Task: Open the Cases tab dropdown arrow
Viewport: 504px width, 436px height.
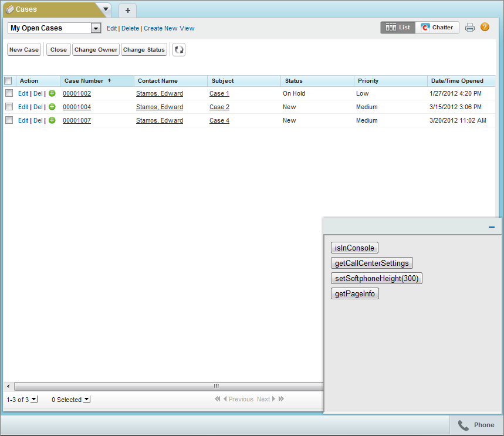Action: 106,9
